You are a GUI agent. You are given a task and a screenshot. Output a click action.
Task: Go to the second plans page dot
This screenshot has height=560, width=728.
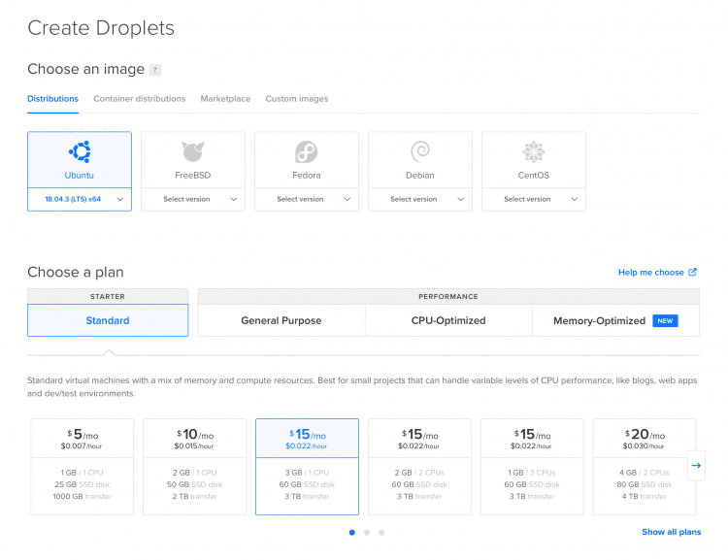point(367,533)
